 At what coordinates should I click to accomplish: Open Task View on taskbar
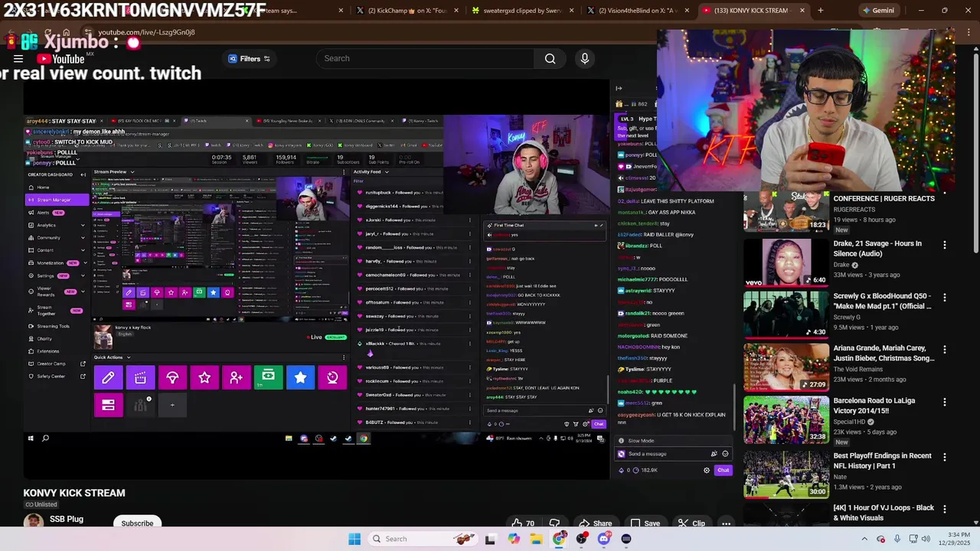490,539
